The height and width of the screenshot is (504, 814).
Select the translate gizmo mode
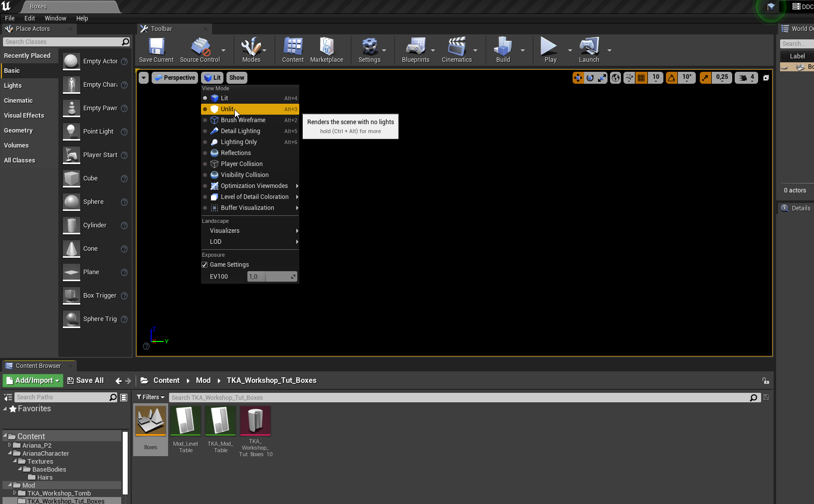pos(578,78)
